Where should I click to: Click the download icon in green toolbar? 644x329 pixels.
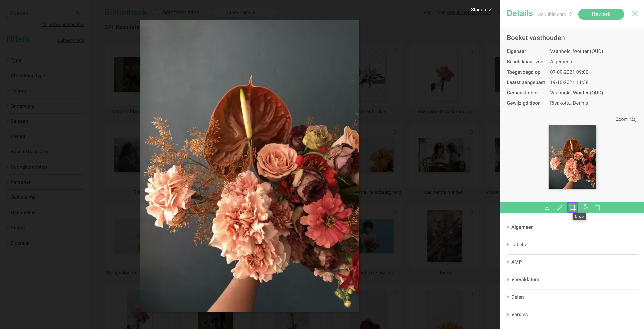(x=547, y=207)
